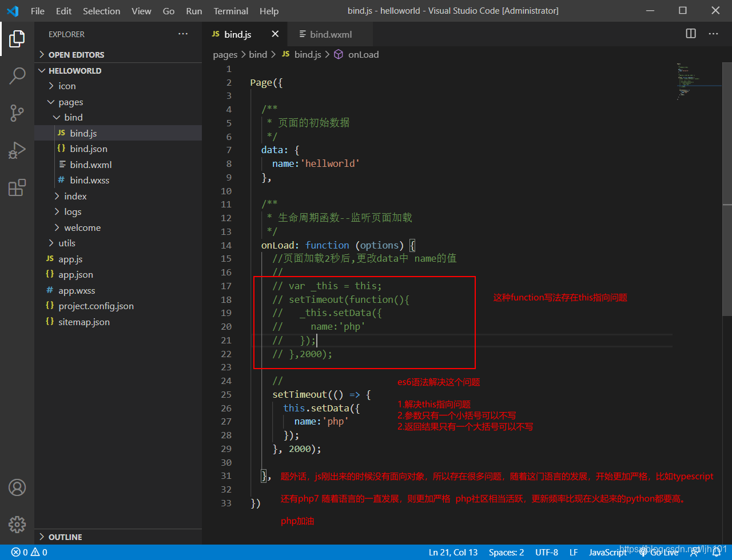This screenshot has width=732, height=560.
Task: Open bind.js in the file tree
Action: 83,133
